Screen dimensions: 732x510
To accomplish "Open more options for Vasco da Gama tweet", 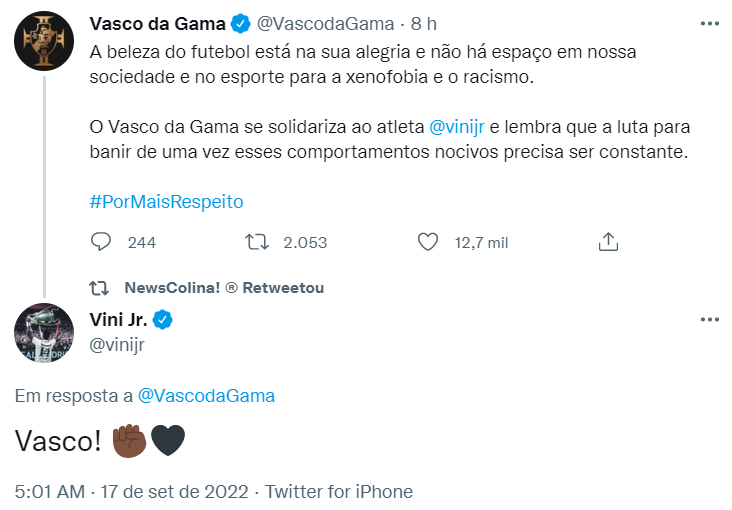I will tap(709, 22).
